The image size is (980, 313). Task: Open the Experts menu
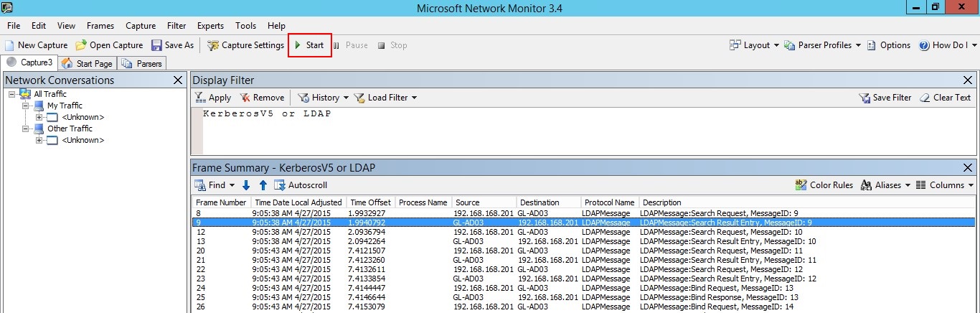click(210, 26)
